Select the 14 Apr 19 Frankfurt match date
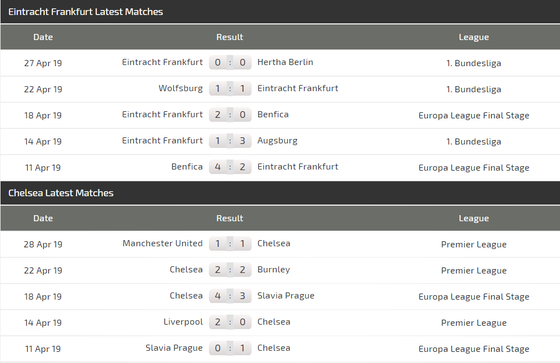 pos(43,141)
